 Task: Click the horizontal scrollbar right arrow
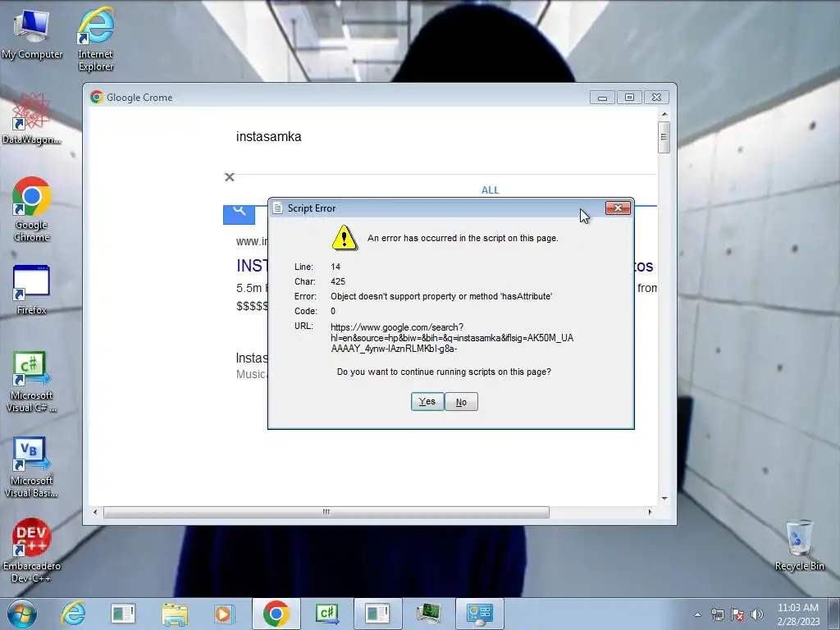[x=650, y=512]
